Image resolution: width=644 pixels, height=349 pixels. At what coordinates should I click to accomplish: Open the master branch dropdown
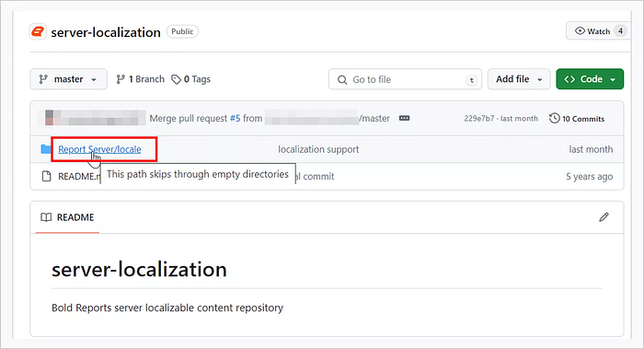click(68, 79)
